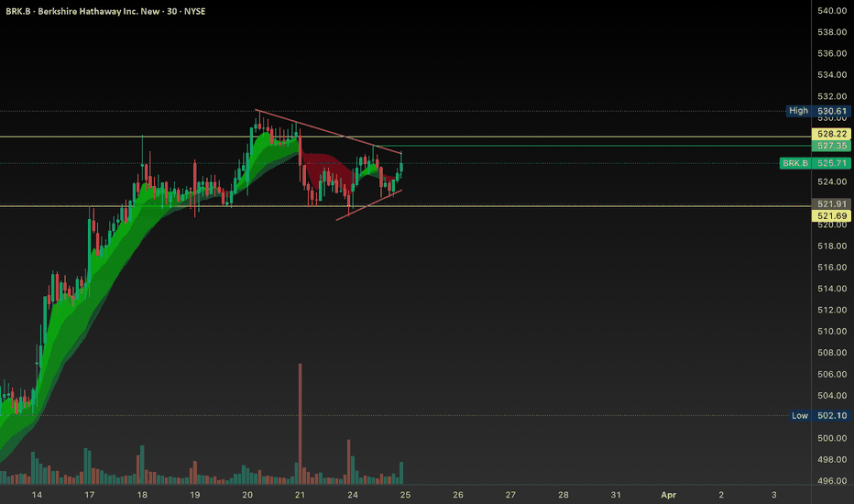Click date label 19 on time axis
This screenshot has height=504, width=854.
click(195, 495)
